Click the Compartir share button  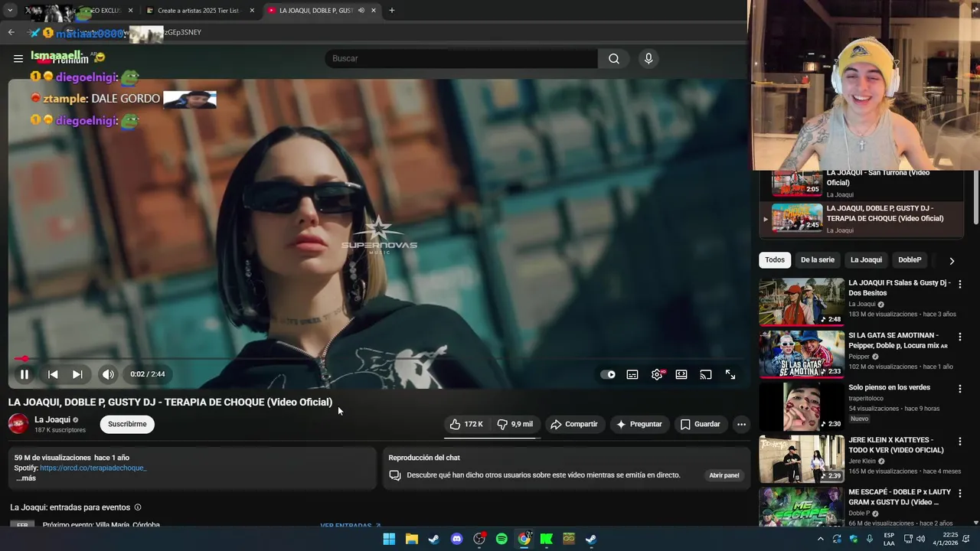coord(574,424)
